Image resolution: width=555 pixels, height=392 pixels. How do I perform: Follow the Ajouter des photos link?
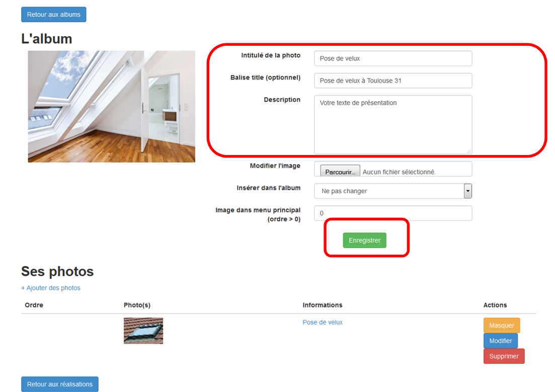51,288
